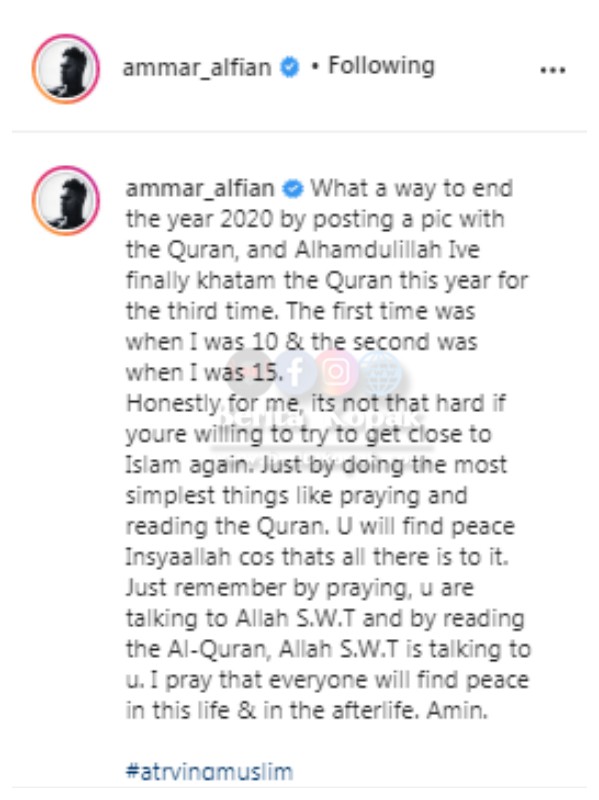Image resolution: width=599 pixels, height=800 pixels.
Task: Click the Facebook icon in the watermark
Action: click(295, 372)
